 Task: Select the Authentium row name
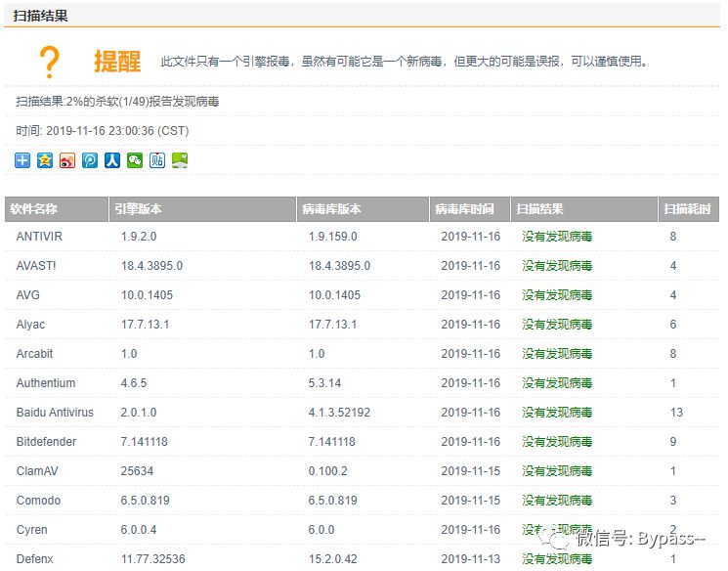[x=46, y=383]
